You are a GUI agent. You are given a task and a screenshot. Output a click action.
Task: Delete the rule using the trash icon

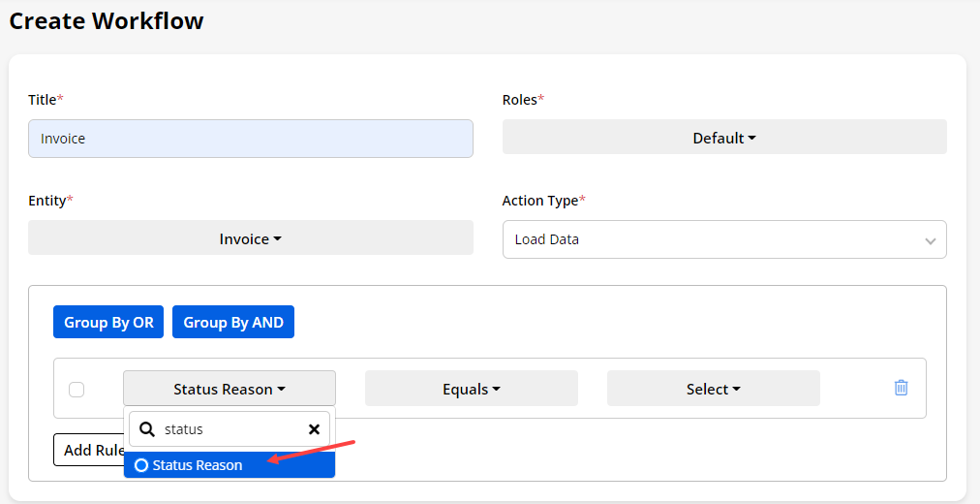(901, 388)
